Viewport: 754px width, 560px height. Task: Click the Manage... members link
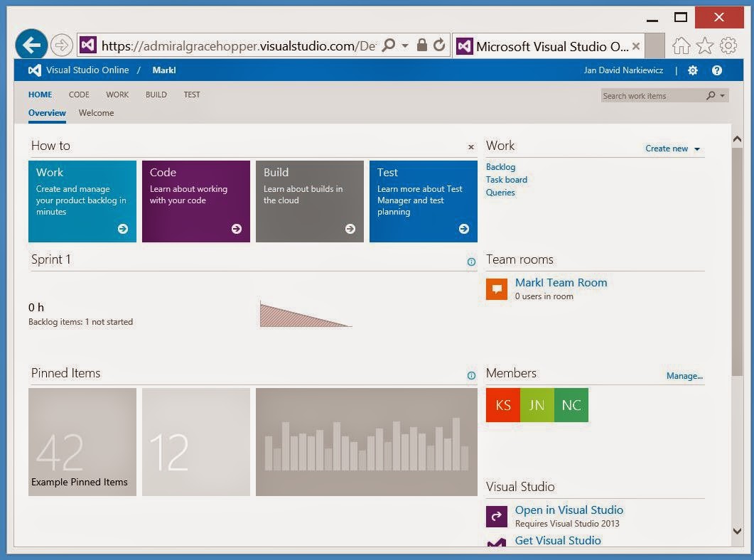coord(684,376)
